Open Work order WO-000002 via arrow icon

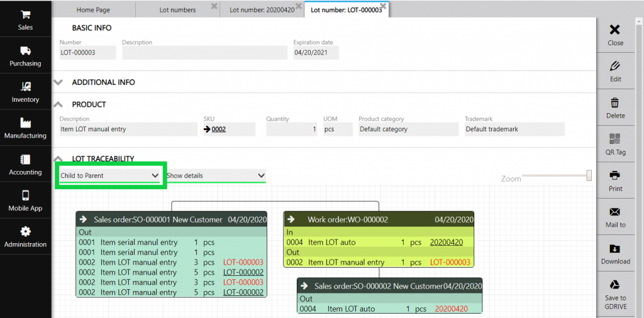tap(291, 219)
